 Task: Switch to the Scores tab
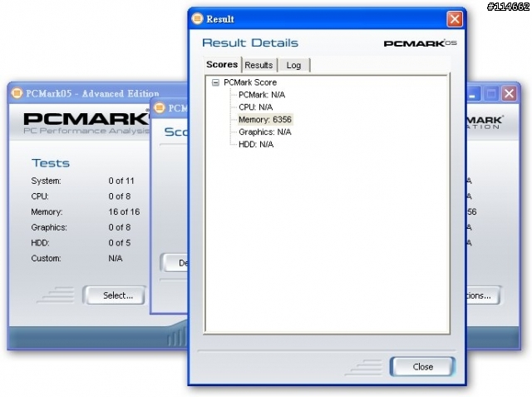pos(222,65)
